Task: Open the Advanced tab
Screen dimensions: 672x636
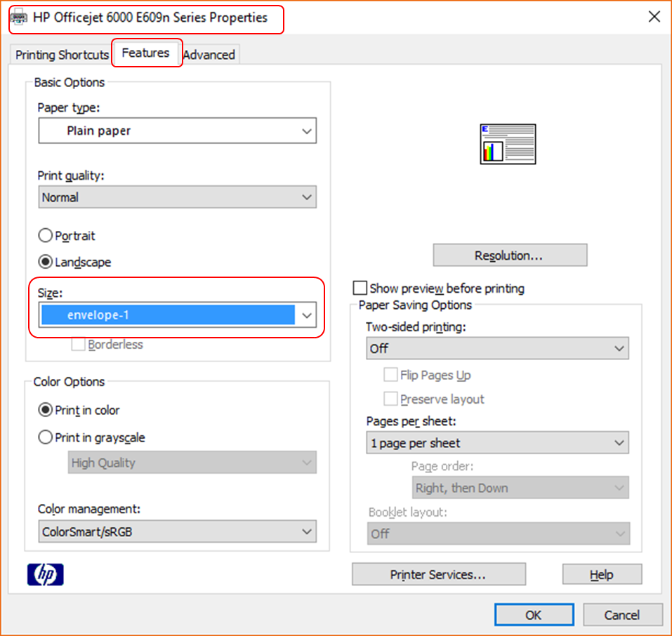Action: (x=209, y=55)
